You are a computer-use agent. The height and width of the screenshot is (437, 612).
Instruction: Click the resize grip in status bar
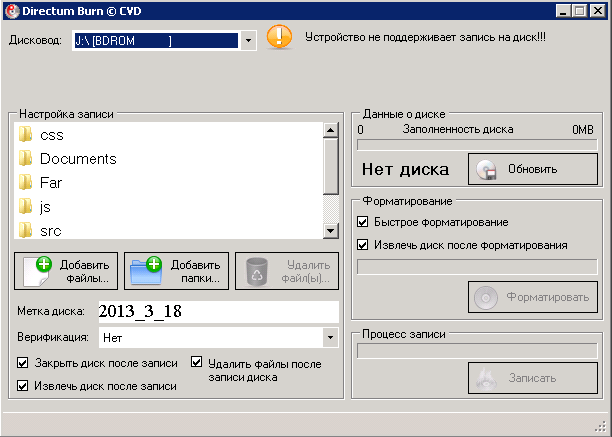coord(600,426)
